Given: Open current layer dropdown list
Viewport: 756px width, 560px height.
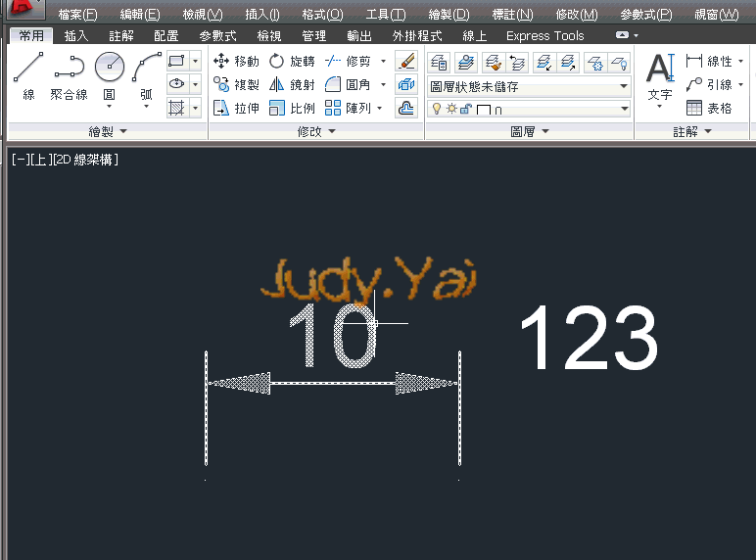Looking at the screenshot, I should coord(625,109).
